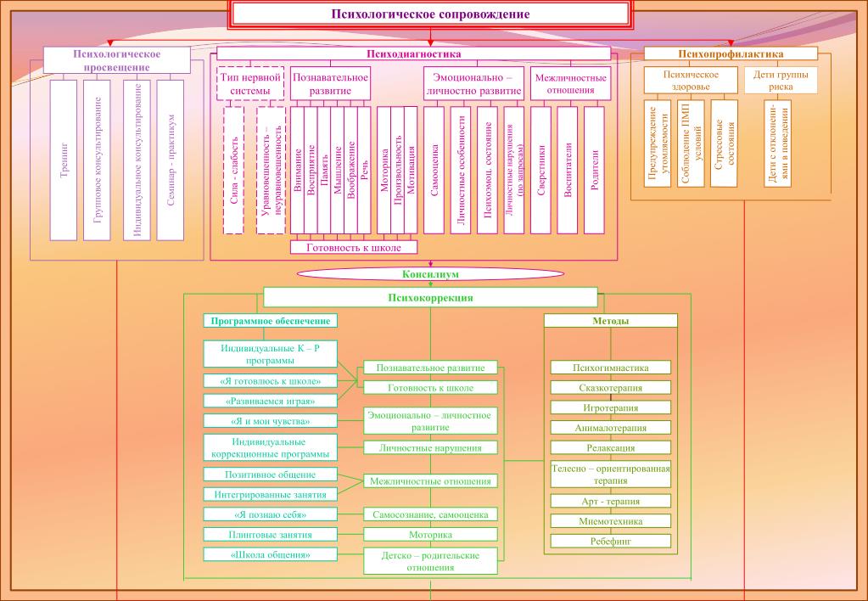Click the «Индивидуальные К – Р программы» box
Viewport: 868px width, 601px height.
pos(270,354)
